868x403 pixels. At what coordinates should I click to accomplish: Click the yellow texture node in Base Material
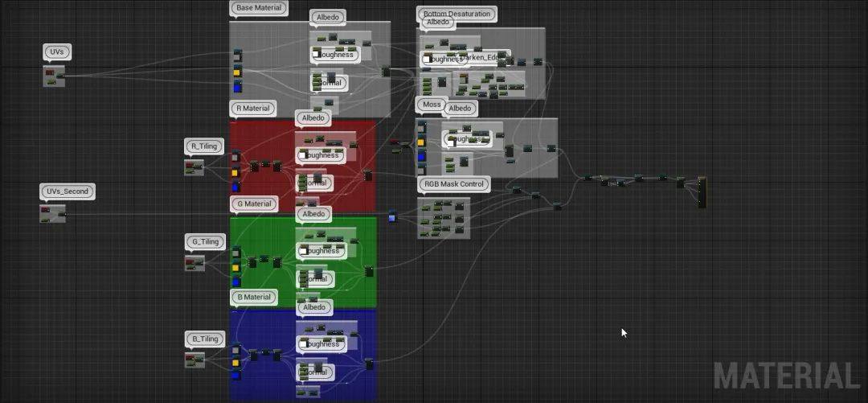(x=237, y=72)
